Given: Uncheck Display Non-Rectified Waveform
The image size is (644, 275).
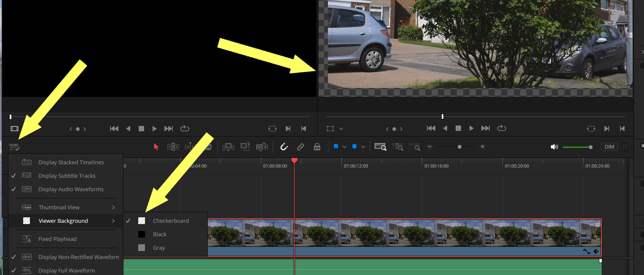Looking at the screenshot, I should [66, 257].
